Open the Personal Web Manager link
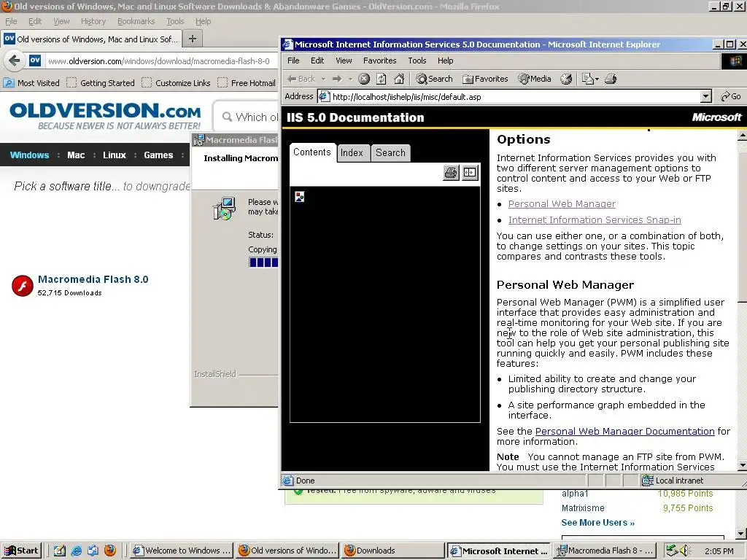The height and width of the screenshot is (560, 747). pos(562,204)
